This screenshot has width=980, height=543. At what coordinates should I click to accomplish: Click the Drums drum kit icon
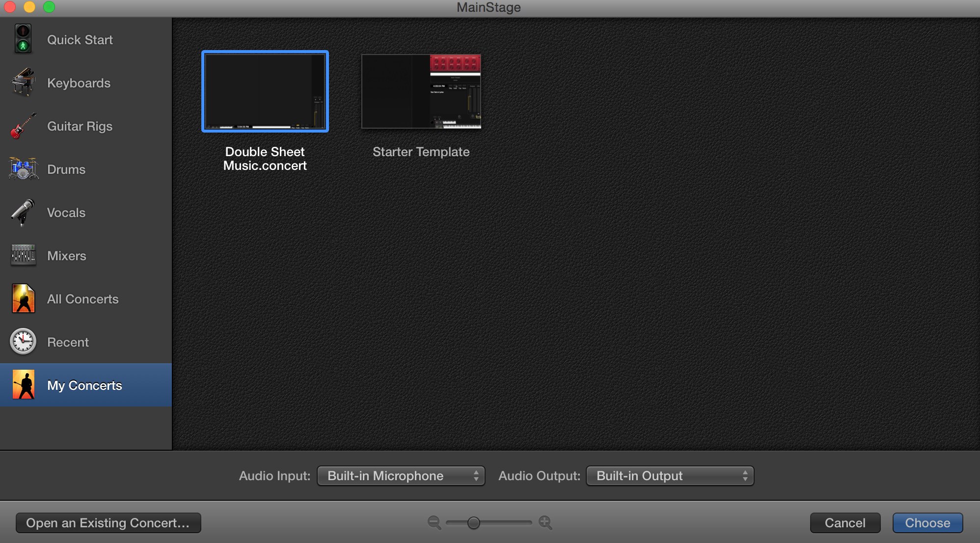pyautogui.click(x=23, y=169)
